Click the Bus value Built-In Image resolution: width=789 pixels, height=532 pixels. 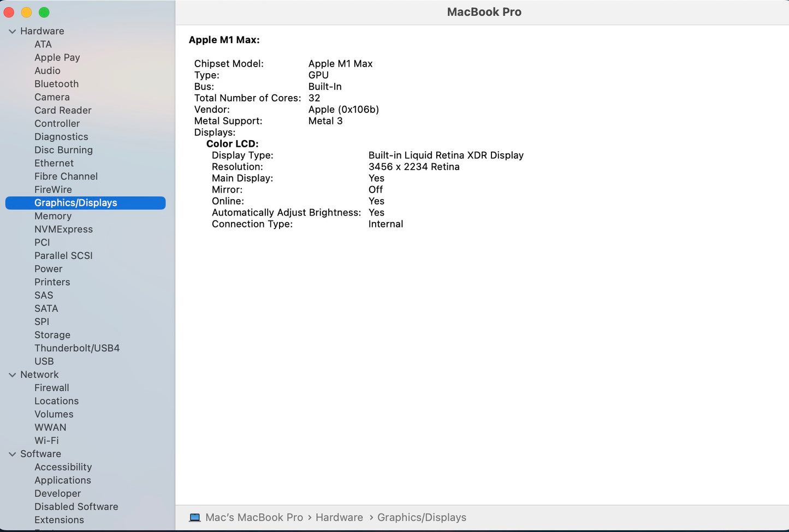coord(325,87)
